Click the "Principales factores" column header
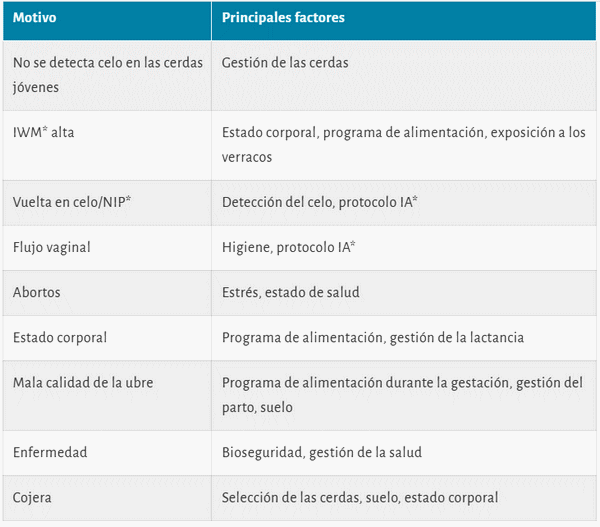 point(284,19)
